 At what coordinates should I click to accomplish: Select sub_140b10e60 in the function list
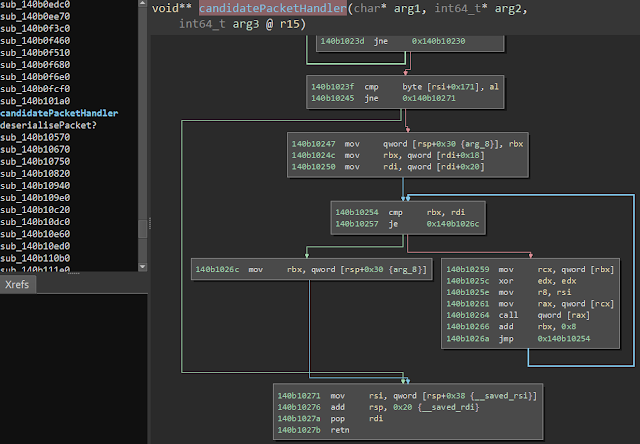pyautogui.click(x=35, y=234)
